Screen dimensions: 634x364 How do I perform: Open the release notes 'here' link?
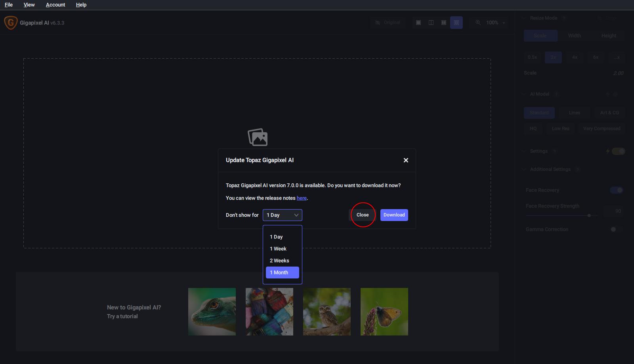[x=302, y=198]
